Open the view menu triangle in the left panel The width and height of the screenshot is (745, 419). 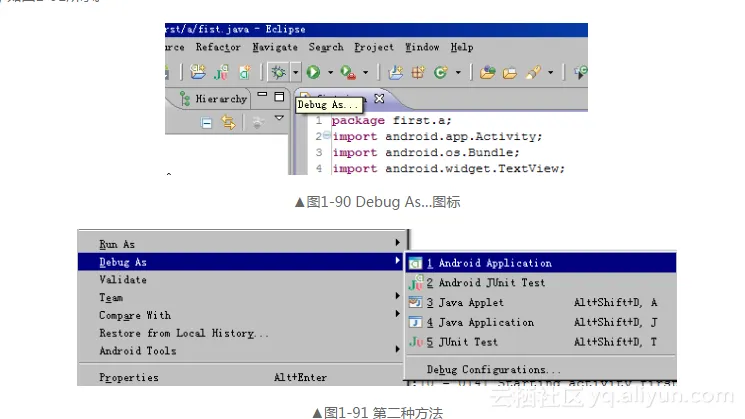coord(279,118)
